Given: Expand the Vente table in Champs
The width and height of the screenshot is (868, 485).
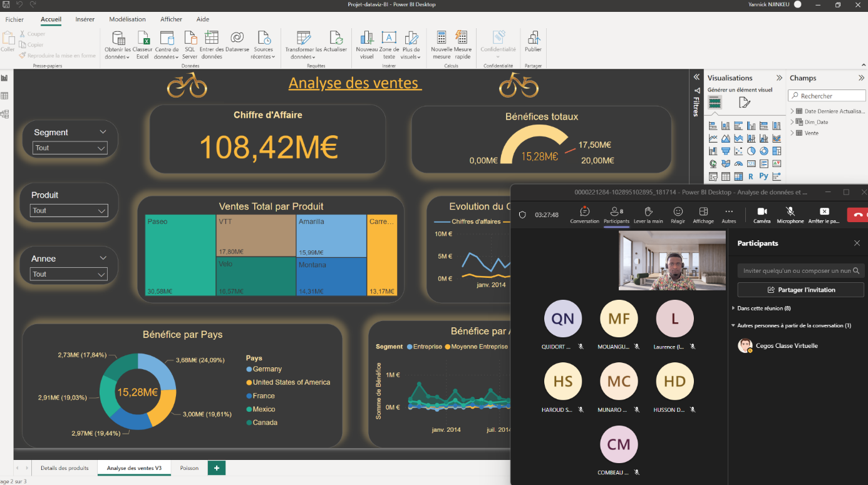Looking at the screenshot, I should [792, 133].
